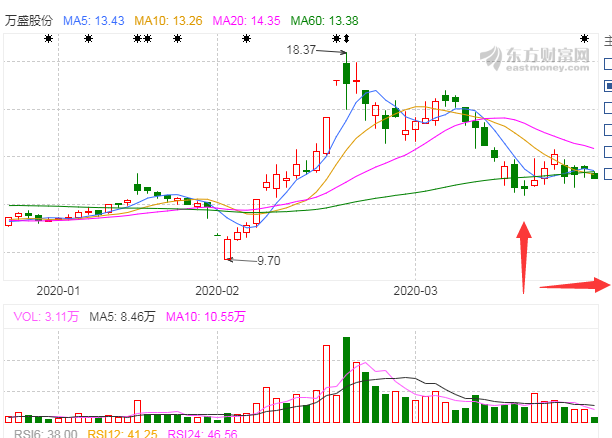The height and width of the screenshot is (438, 612).
Task: Select the MA60: 13.38 indicator label
Action: click(x=324, y=21)
